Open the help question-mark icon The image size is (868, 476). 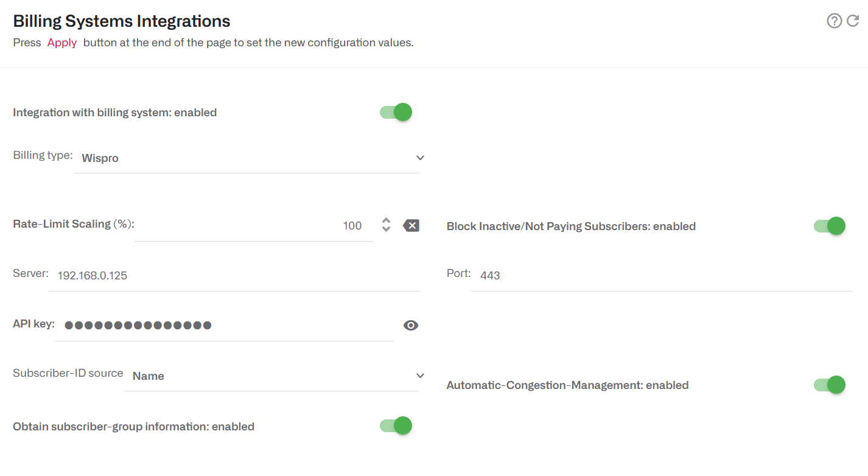tap(834, 21)
